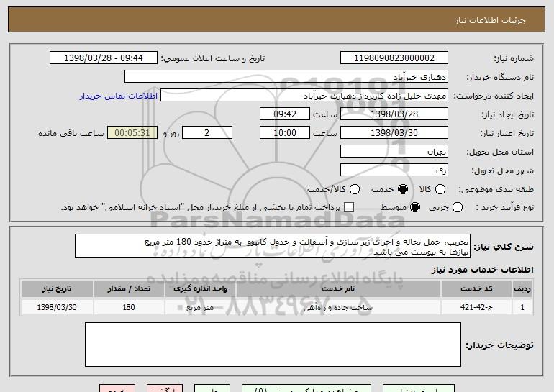
Task: Click the واحد اندازه گیری column header
Action: pos(200,289)
